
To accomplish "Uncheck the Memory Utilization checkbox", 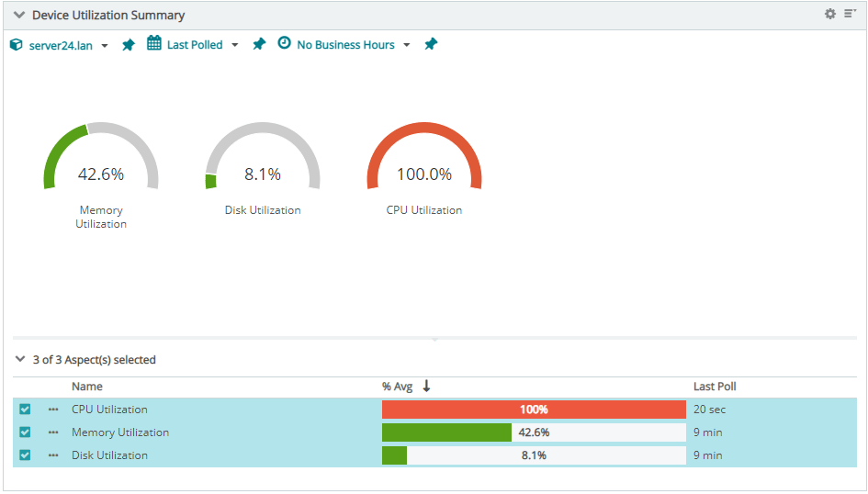I will [25, 432].
